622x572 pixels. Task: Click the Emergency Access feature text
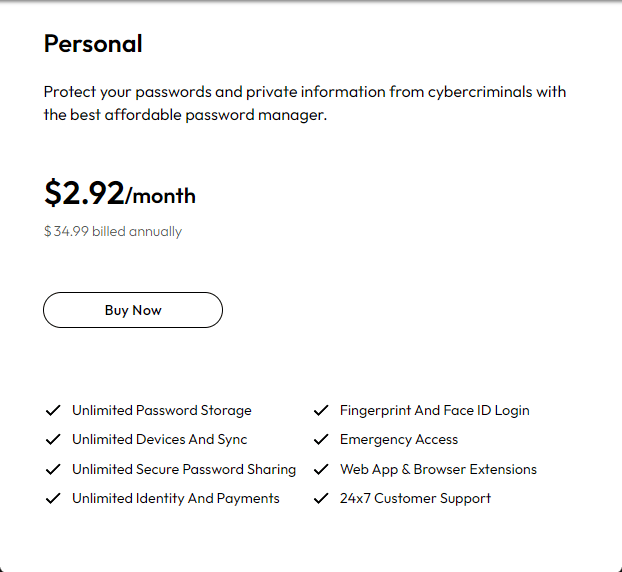point(399,440)
